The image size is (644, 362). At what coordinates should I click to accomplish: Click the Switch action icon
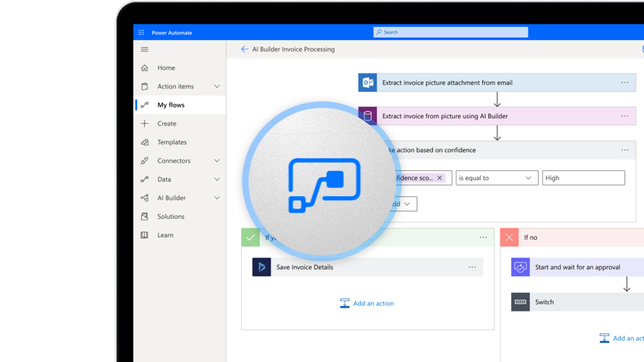pos(520,302)
